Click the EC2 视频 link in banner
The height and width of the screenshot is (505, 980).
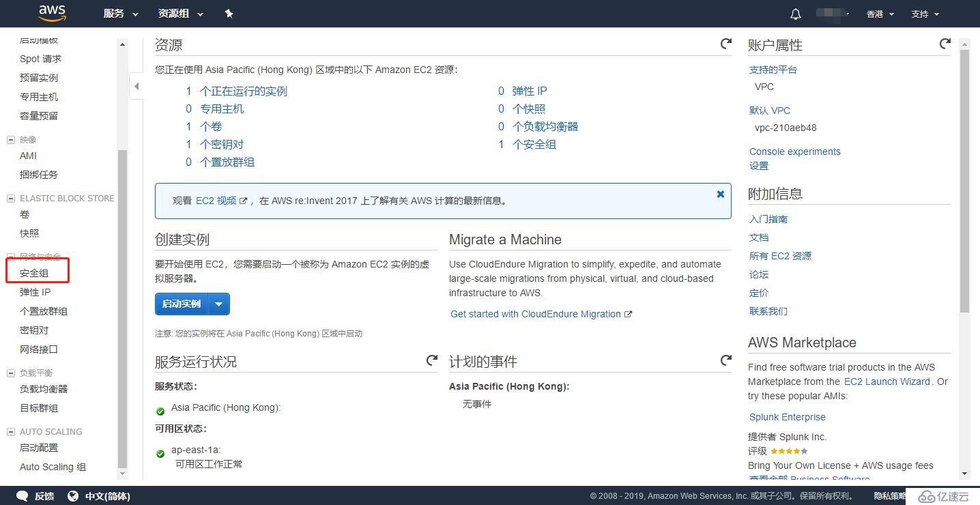tap(216, 201)
